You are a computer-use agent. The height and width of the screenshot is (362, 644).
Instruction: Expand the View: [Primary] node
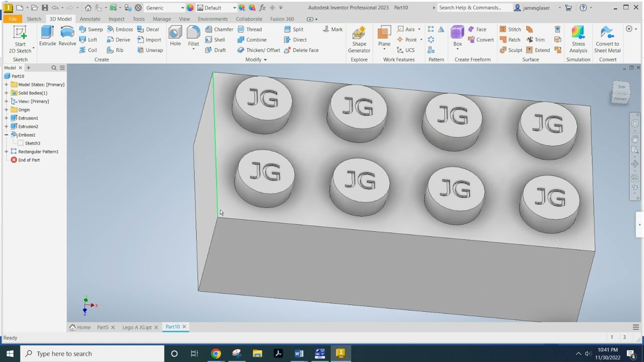click(7, 101)
